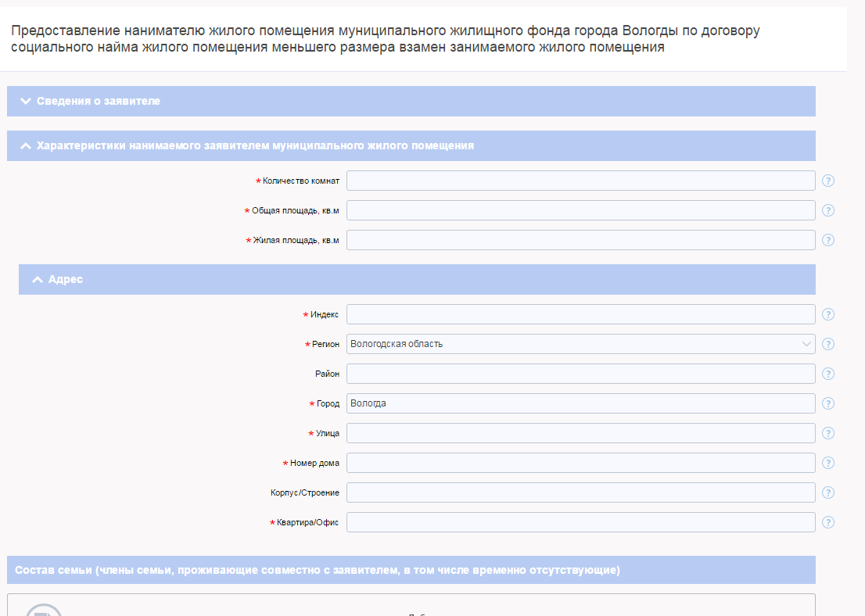Click help icon next to Индекс field

pyautogui.click(x=828, y=314)
